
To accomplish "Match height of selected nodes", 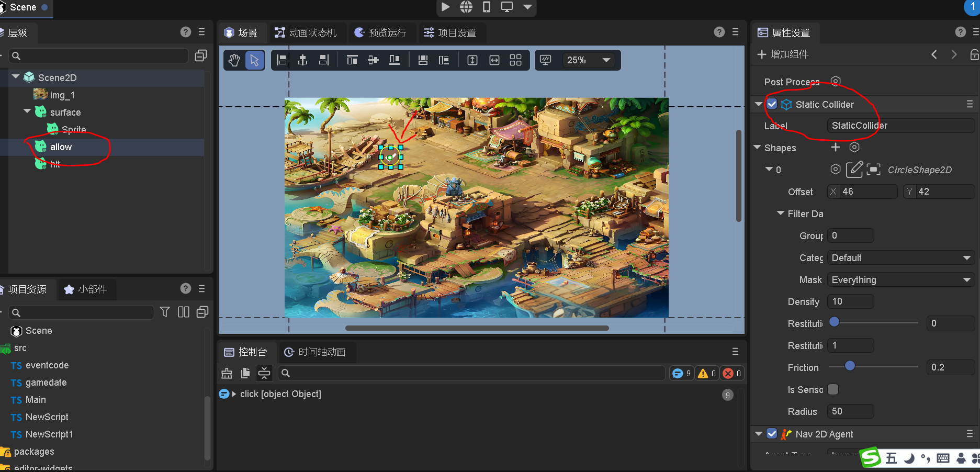I will tap(472, 60).
